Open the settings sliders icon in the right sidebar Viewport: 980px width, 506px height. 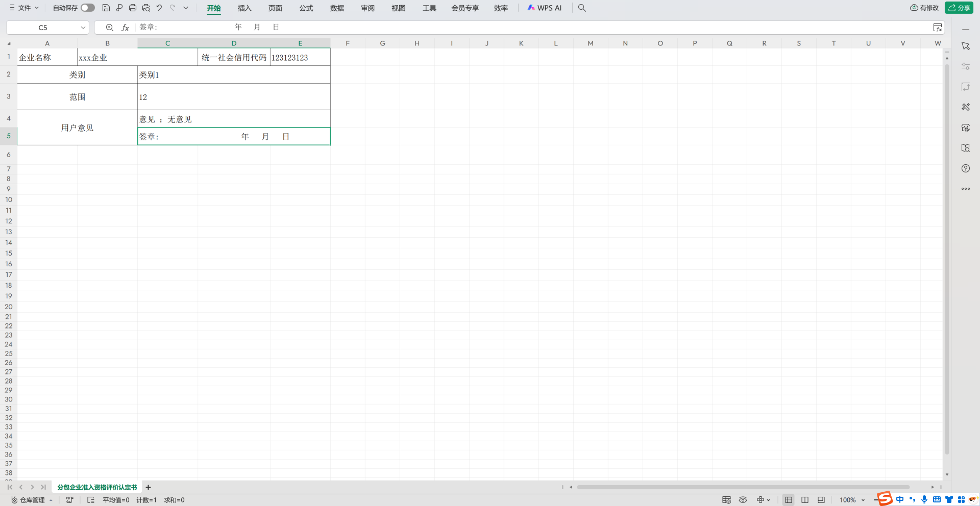(966, 66)
